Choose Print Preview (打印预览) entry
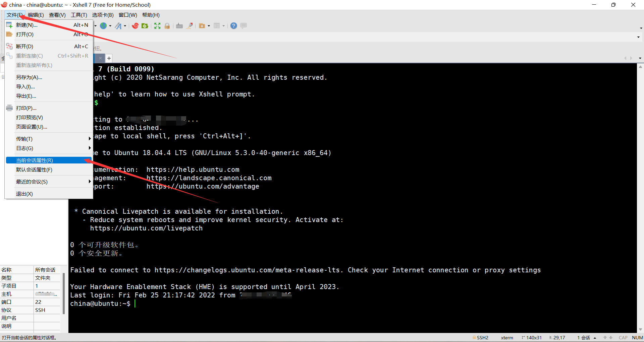The height and width of the screenshot is (342, 644). pos(49,117)
